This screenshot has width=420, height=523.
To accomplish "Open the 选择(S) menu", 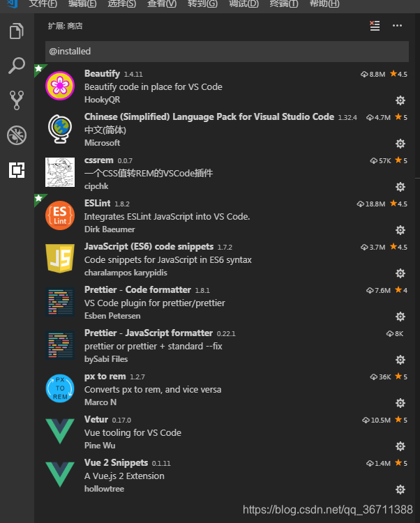I will coord(122,4).
